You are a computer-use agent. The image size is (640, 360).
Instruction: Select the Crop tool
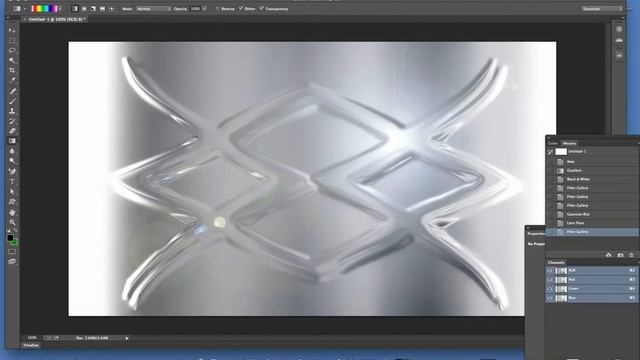(x=12, y=71)
